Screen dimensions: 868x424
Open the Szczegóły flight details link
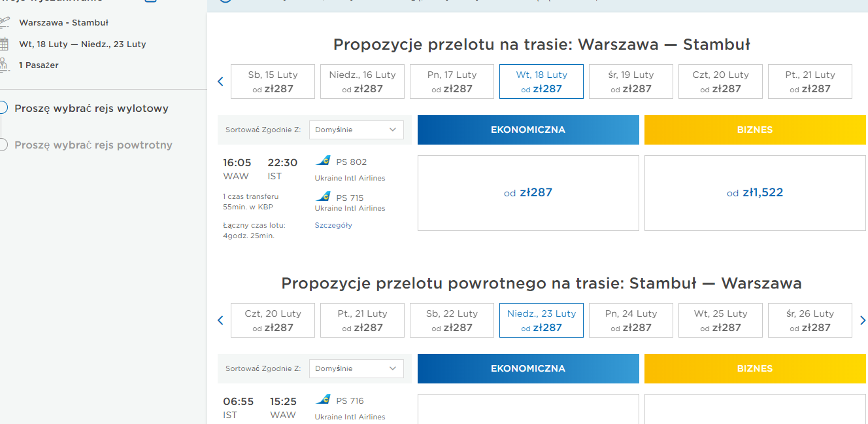pos(333,225)
